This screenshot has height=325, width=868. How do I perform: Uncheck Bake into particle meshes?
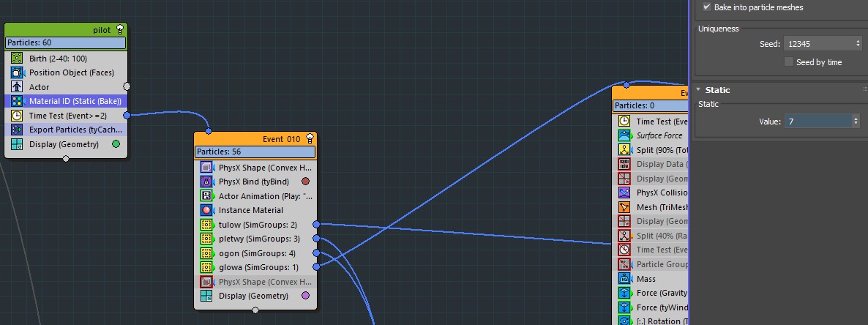[x=707, y=7]
